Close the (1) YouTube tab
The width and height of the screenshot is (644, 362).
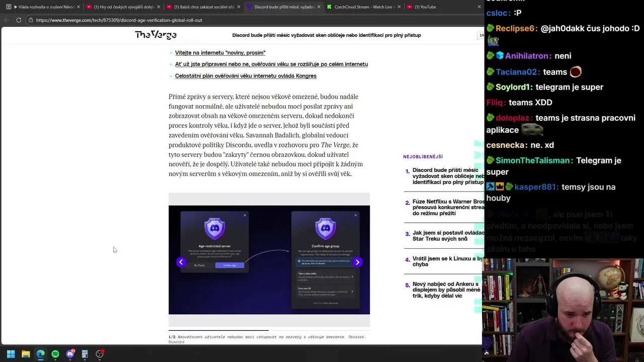tap(479, 7)
